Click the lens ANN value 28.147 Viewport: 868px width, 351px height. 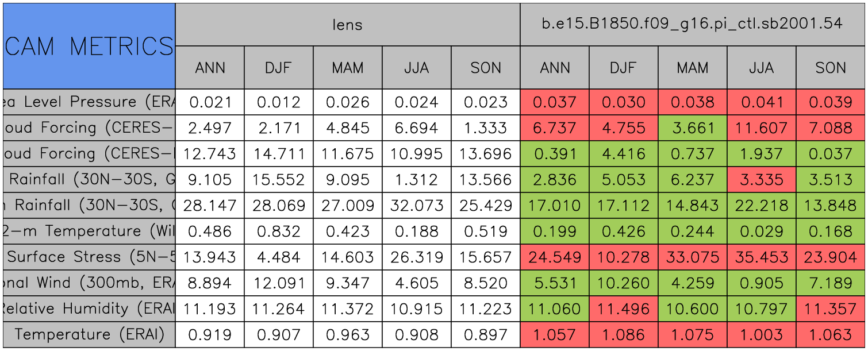(x=210, y=205)
